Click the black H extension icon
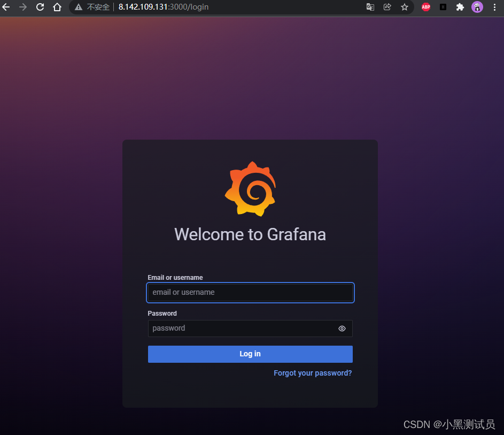The image size is (504, 435). [443, 7]
